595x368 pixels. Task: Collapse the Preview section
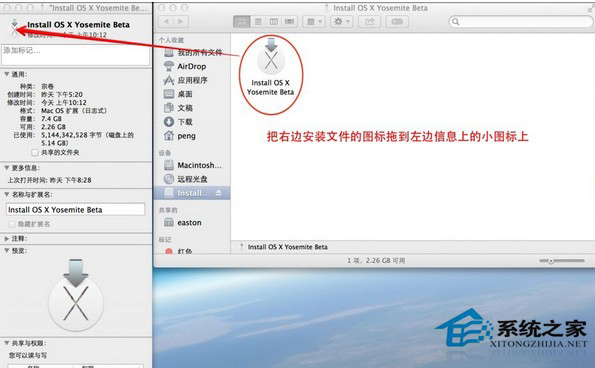[x=6, y=250]
